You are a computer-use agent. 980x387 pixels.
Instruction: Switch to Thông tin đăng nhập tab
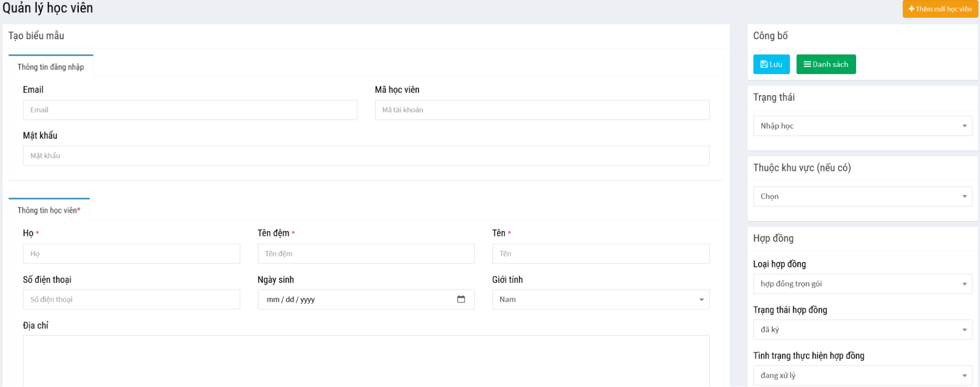(x=50, y=67)
